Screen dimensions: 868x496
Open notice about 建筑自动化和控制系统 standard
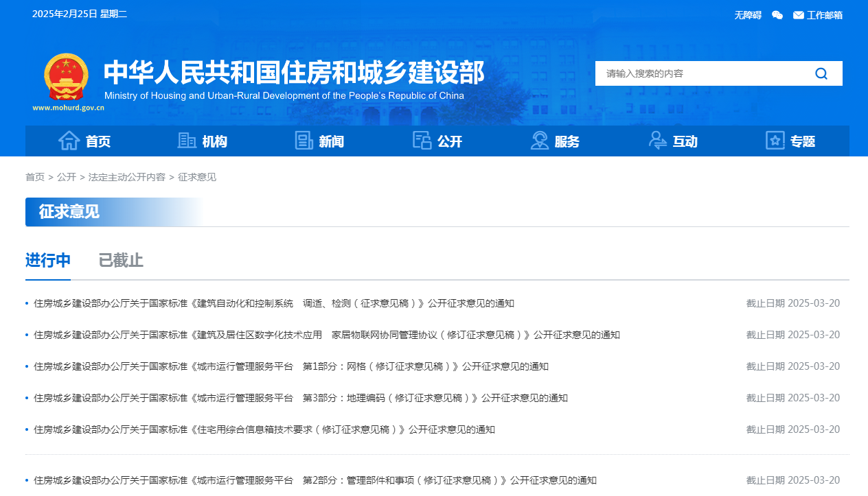[x=274, y=303]
